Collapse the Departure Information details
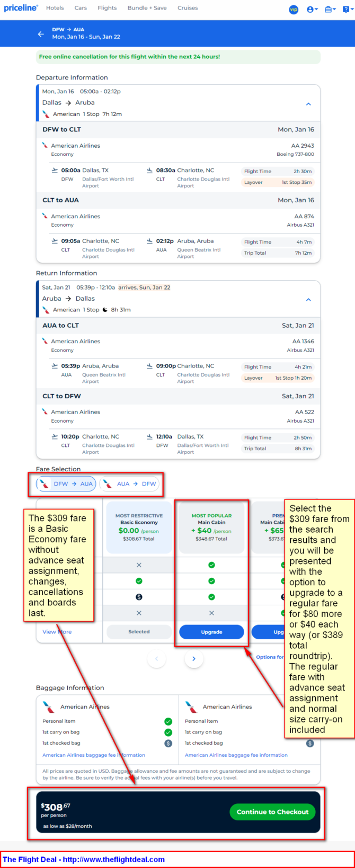 308,104
